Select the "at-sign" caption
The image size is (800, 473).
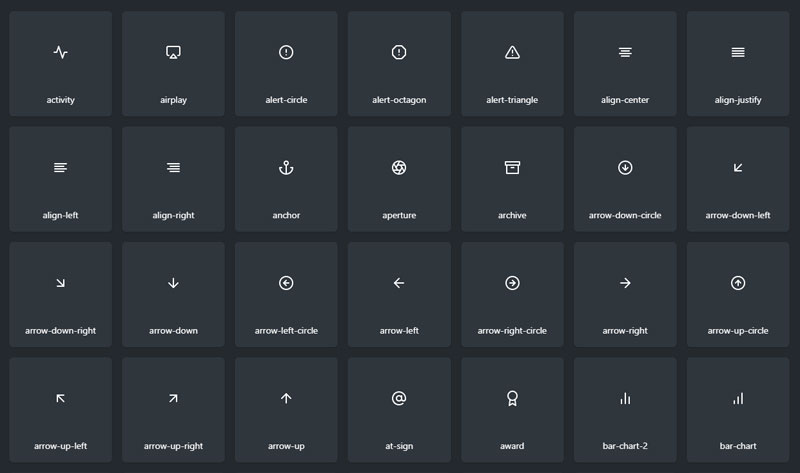[399, 446]
